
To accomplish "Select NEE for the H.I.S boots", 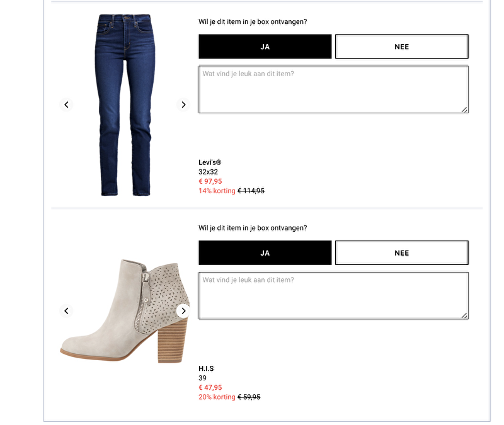I will (x=401, y=252).
